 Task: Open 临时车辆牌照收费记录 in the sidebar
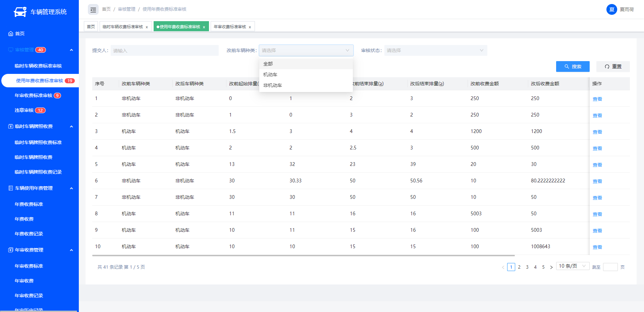pos(38,172)
